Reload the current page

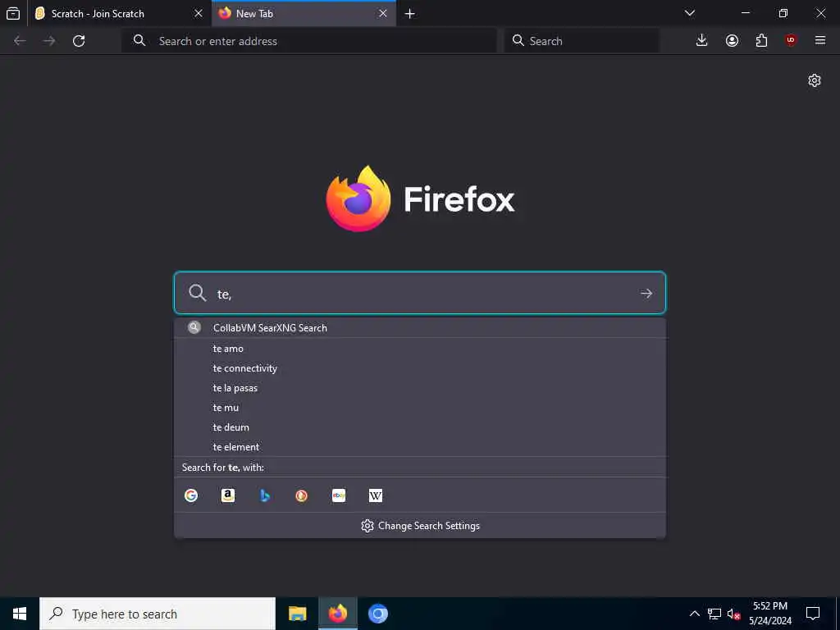[x=79, y=41]
